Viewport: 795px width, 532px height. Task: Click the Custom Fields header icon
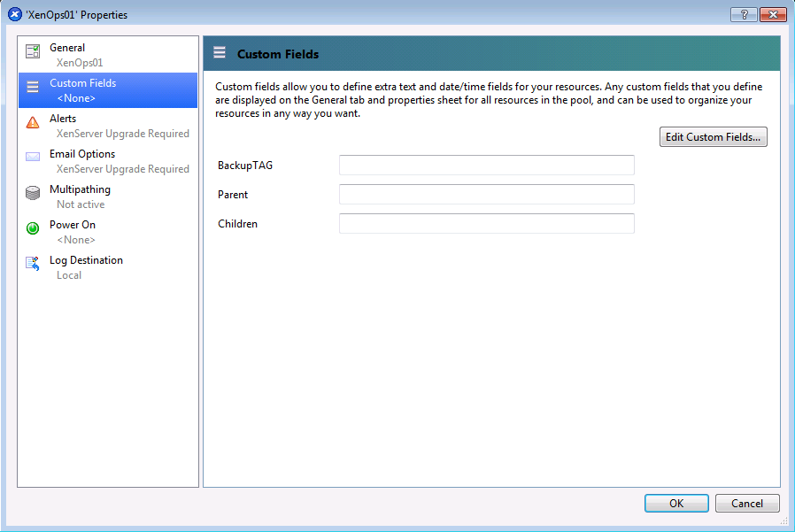[220, 52]
